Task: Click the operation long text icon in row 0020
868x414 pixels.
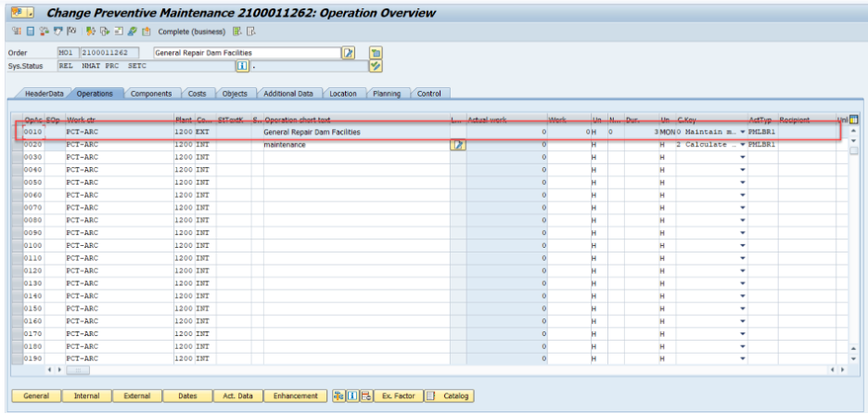Action: [x=458, y=145]
